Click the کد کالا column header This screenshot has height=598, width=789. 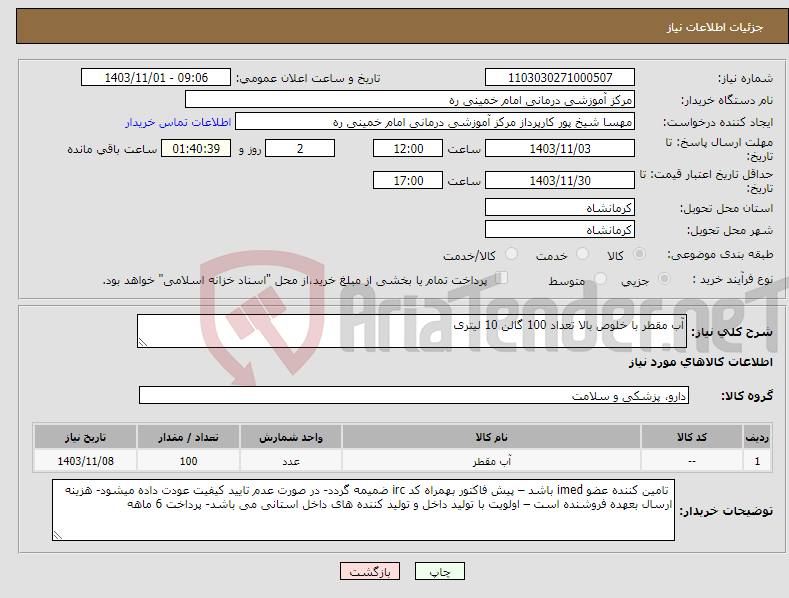tap(692, 437)
